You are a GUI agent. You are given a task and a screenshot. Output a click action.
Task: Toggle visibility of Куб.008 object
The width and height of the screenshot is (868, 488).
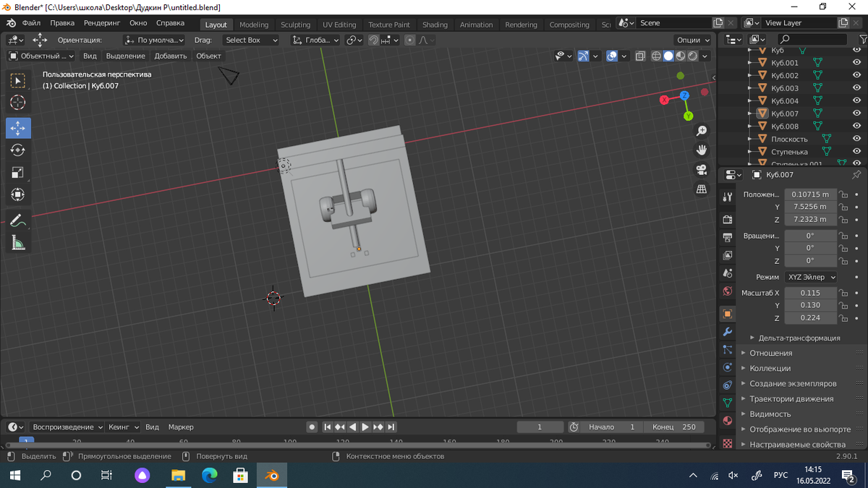pos(856,127)
